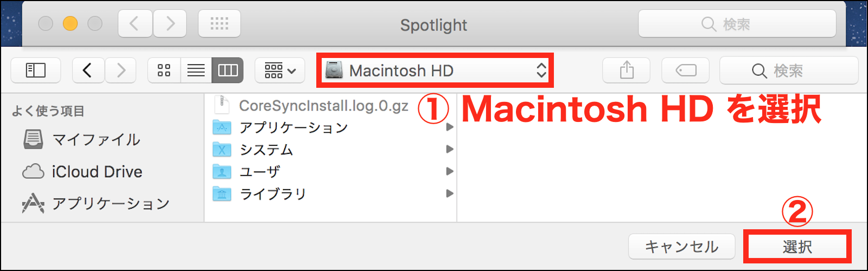Go back with the left chevron

(x=87, y=70)
